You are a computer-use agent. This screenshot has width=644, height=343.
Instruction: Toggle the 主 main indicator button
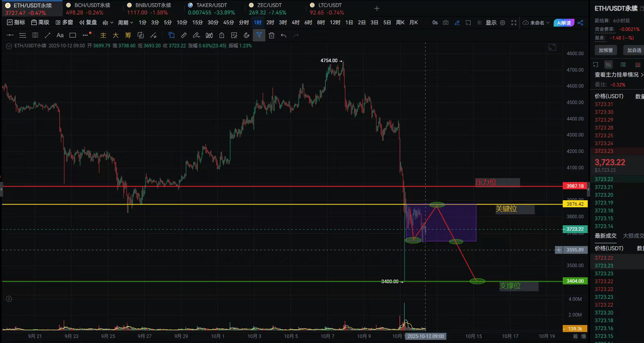(x=103, y=35)
